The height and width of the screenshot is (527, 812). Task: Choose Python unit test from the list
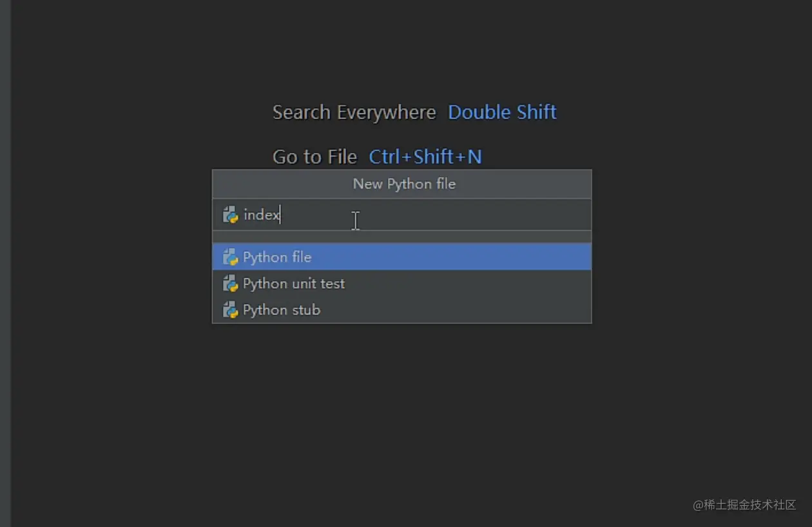[294, 283]
